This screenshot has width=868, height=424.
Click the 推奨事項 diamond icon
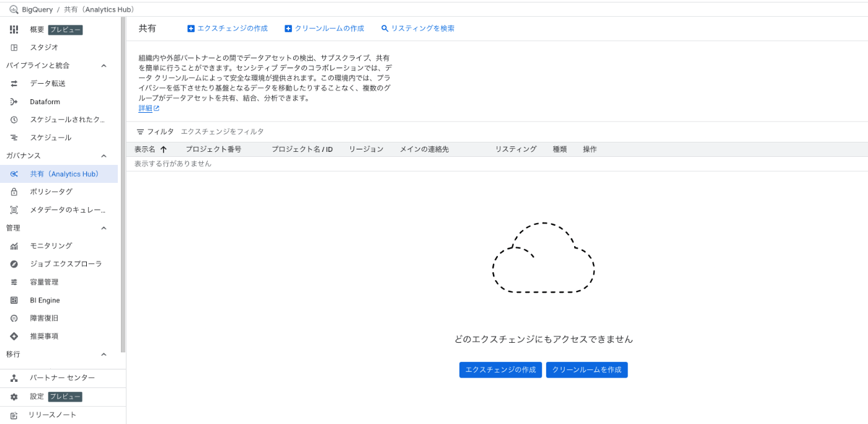(14, 336)
